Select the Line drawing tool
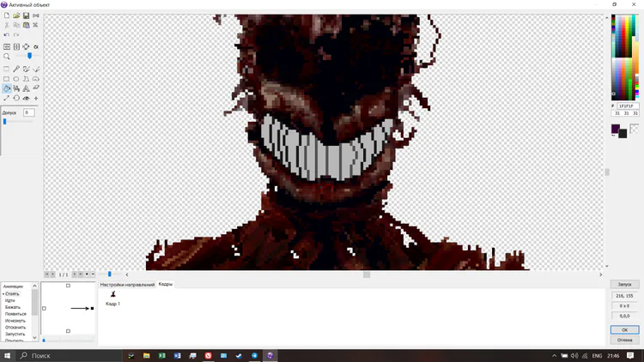Image resolution: width=644 pixels, height=362 pixels. 36,69
